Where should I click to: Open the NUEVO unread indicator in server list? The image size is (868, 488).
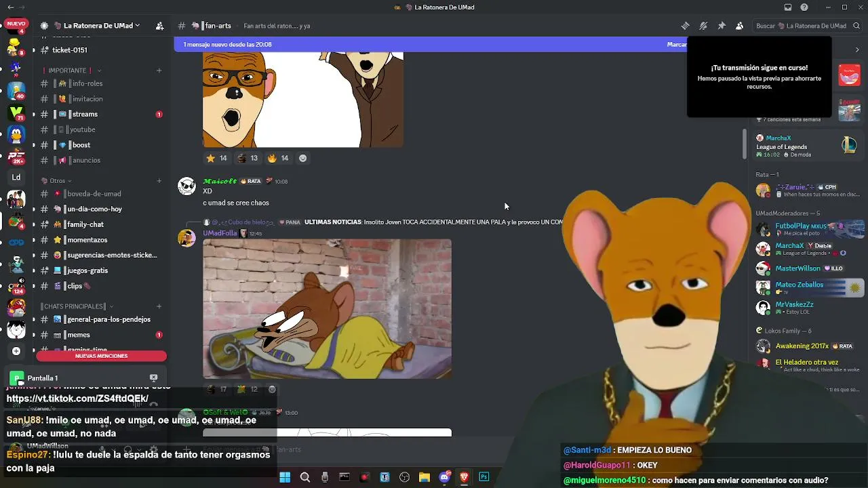16,24
